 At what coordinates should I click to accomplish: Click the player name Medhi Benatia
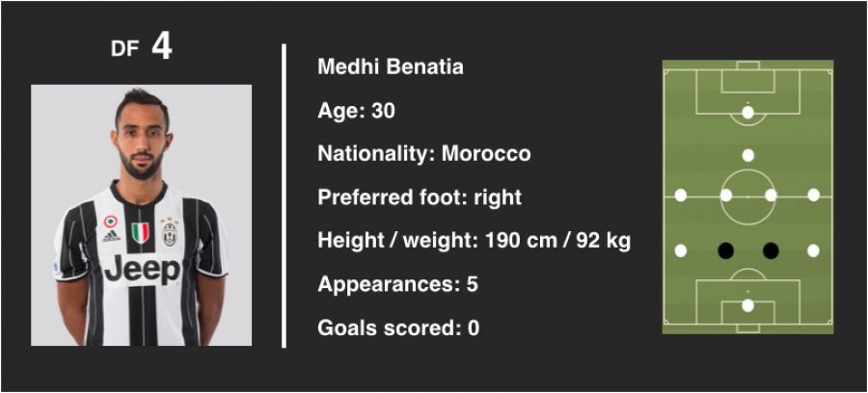coord(391,67)
